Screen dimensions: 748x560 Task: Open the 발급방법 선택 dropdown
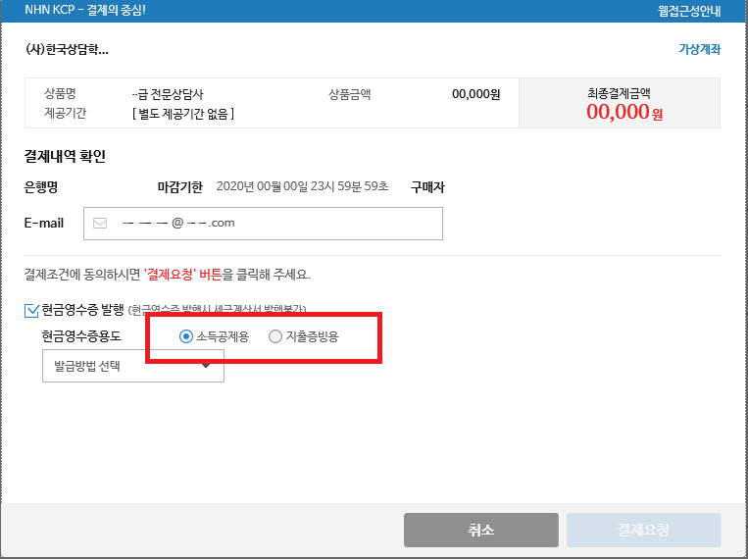(132, 367)
